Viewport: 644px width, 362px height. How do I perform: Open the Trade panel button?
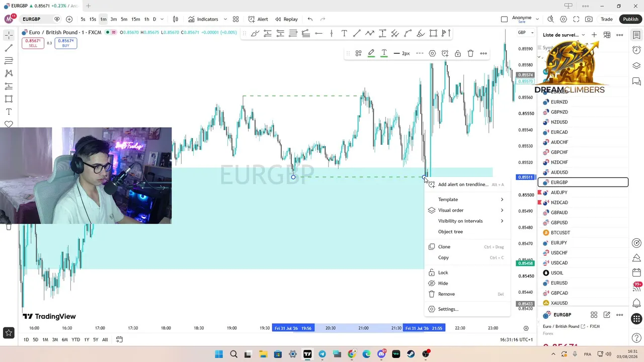[607, 19]
